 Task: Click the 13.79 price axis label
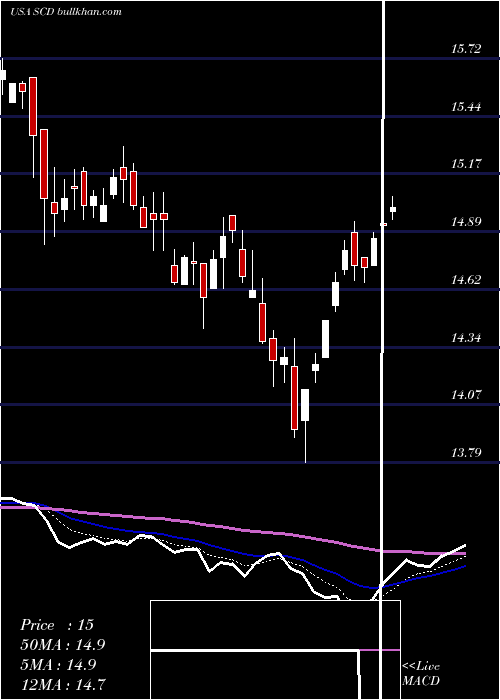click(x=466, y=453)
